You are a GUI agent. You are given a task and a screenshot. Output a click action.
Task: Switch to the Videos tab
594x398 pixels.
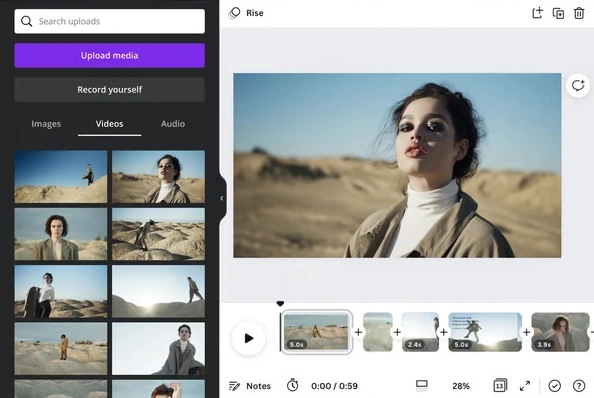coord(109,124)
